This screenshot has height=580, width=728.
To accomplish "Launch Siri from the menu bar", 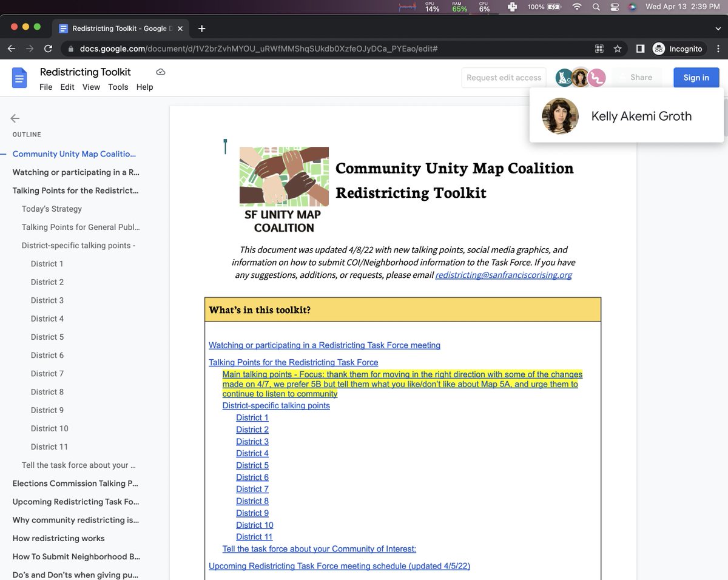I will (632, 7).
